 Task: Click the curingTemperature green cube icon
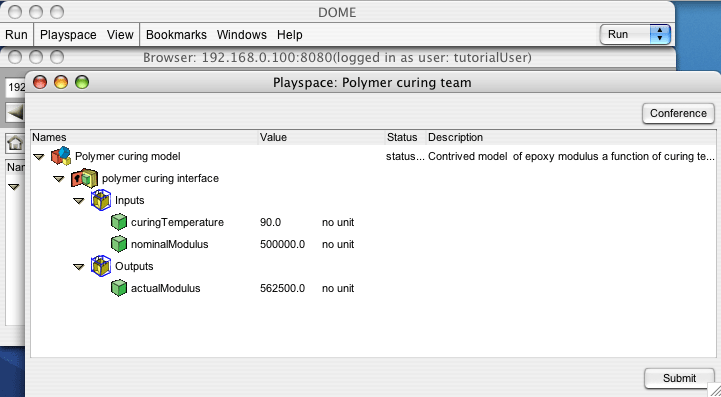119,222
